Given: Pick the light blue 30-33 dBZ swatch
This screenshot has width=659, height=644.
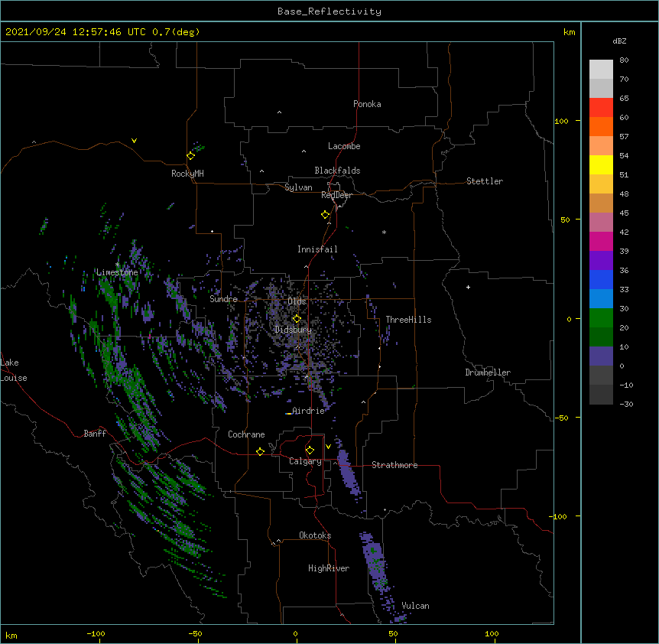Looking at the screenshot, I should pos(601,299).
